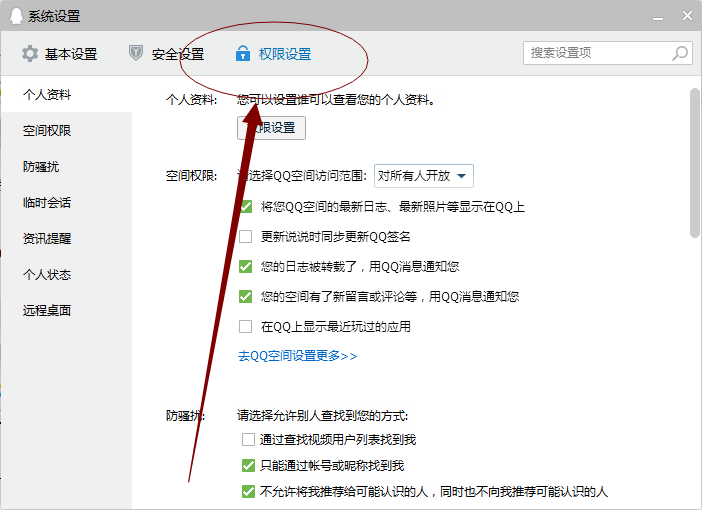Uncheck 只能通过帐号或昵称找到我
702x510 pixels.
[x=248, y=466]
